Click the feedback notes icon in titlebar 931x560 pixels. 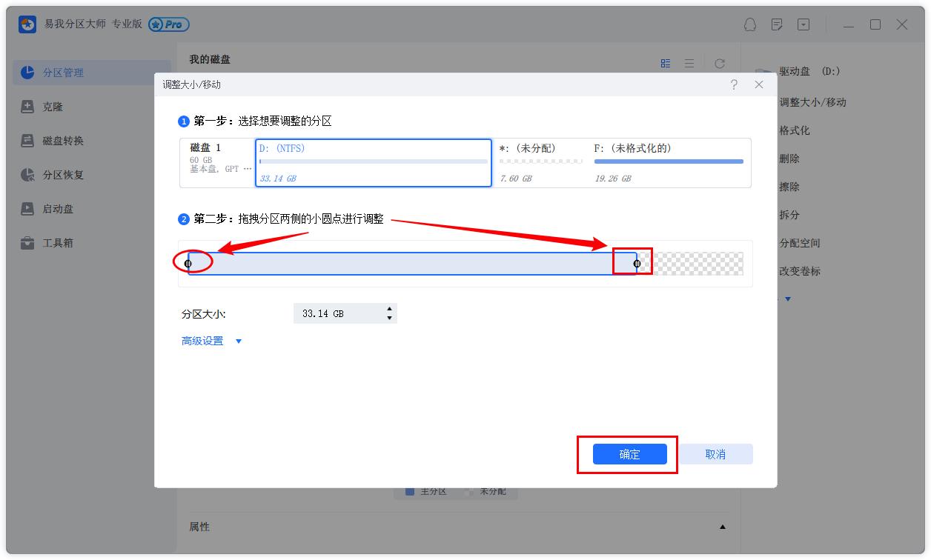point(776,24)
